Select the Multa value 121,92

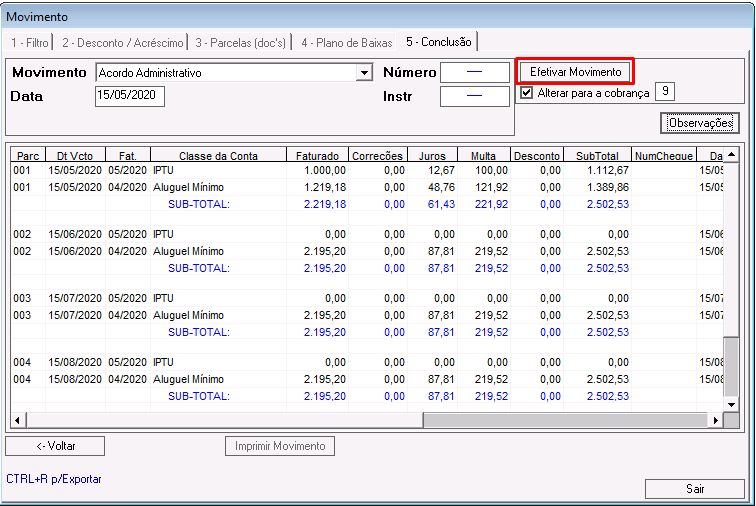point(491,187)
